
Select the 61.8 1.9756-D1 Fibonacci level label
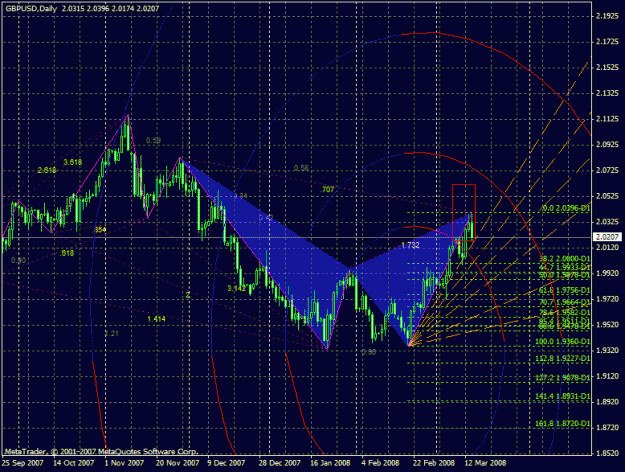[x=564, y=290]
